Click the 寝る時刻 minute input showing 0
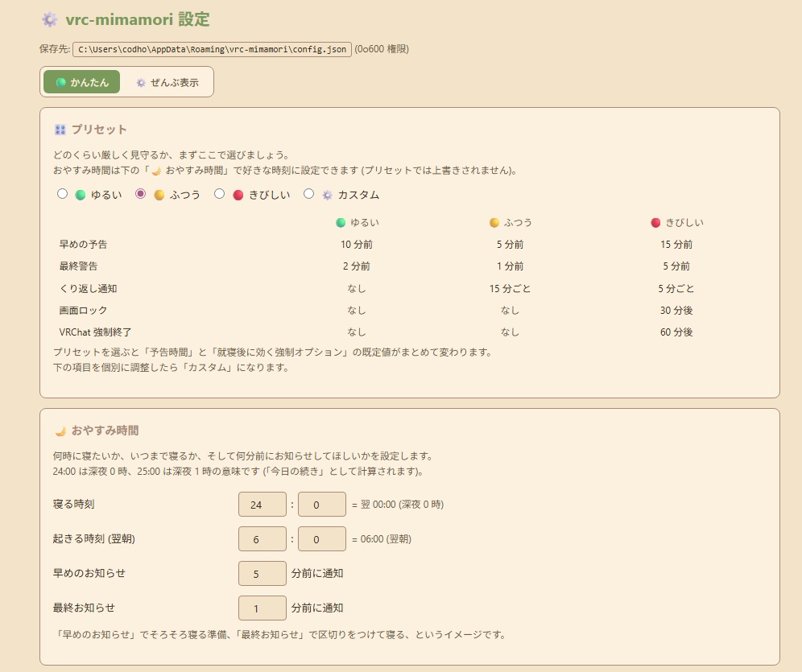The height and width of the screenshot is (672, 802). pos(321,504)
